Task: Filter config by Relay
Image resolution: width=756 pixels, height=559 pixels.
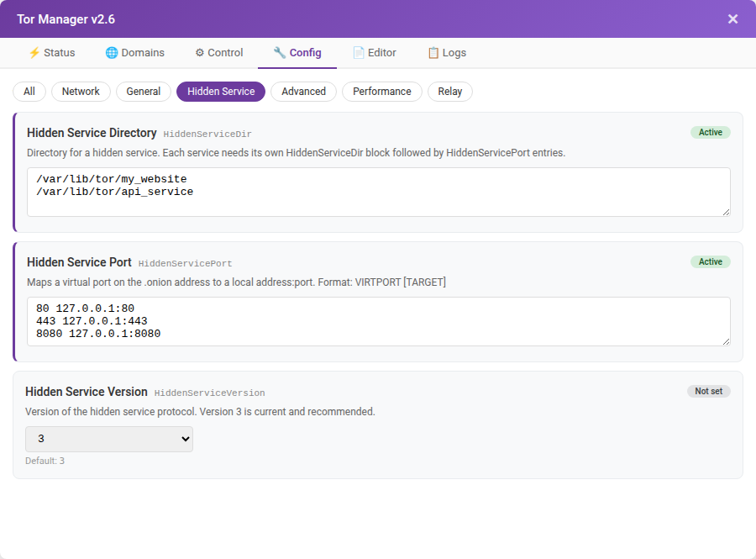Action: tap(450, 92)
